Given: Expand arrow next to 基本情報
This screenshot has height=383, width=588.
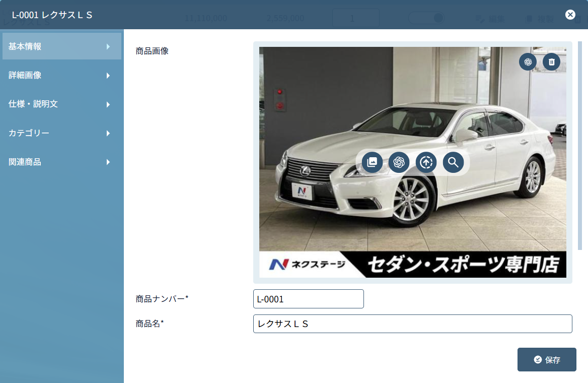Looking at the screenshot, I should click(x=108, y=46).
